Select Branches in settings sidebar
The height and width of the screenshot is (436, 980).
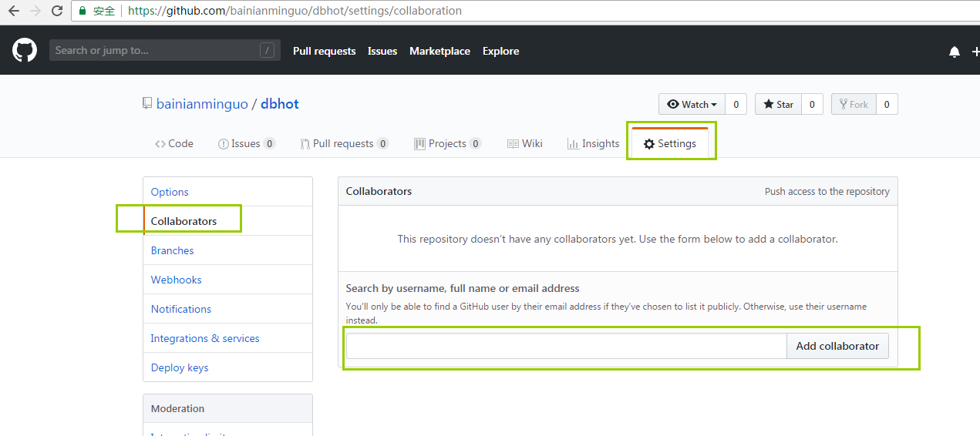pos(173,250)
